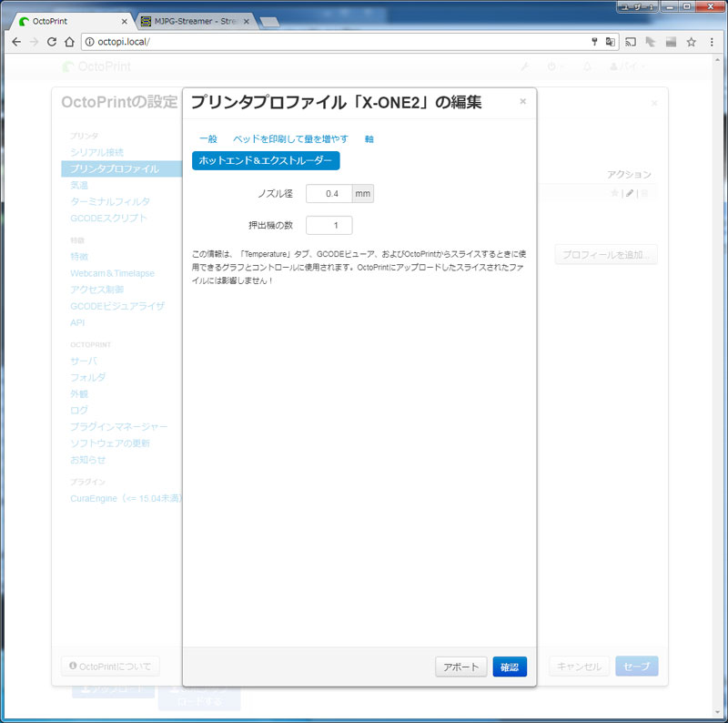Click the wrench settings icon in OctoPrint navbar

click(x=525, y=66)
